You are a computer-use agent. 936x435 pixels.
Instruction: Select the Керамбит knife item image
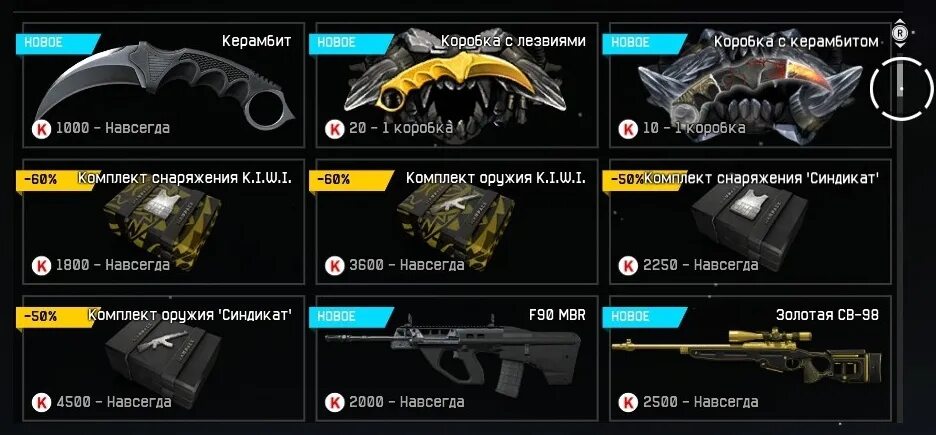(x=164, y=84)
